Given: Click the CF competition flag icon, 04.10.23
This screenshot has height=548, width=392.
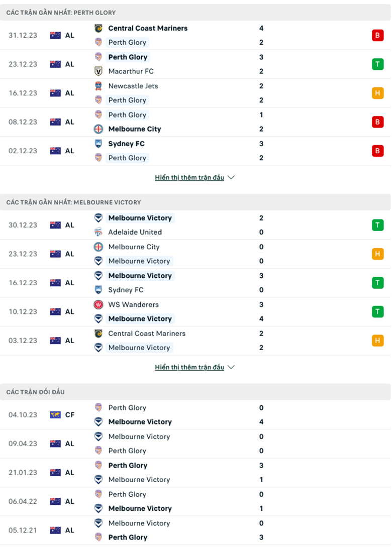Looking at the screenshot, I should pyautogui.click(x=55, y=415).
